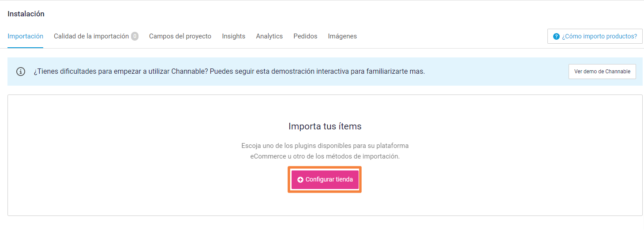
Task: Switch to Calidad de la importación tab
Action: point(91,36)
